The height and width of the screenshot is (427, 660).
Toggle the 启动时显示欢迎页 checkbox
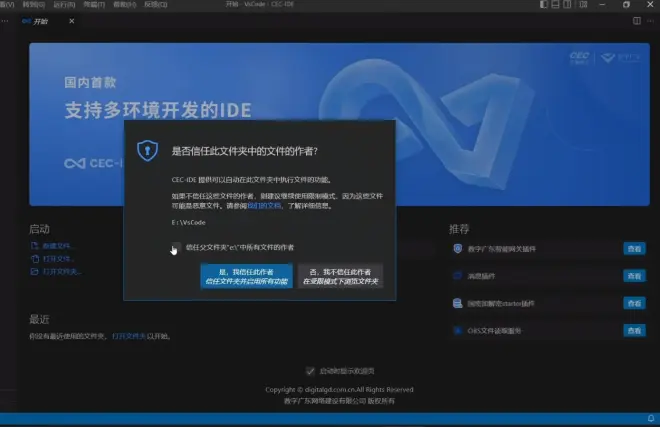(x=310, y=371)
